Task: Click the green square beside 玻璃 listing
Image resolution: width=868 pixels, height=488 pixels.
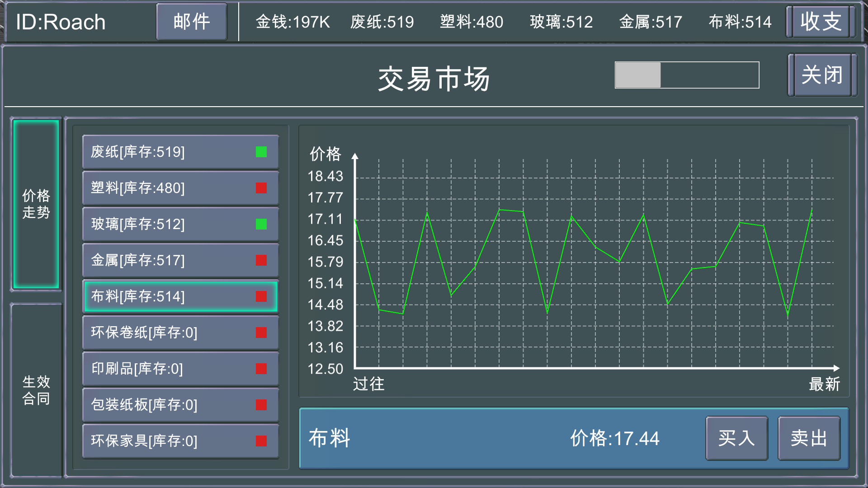Action: [x=261, y=225]
